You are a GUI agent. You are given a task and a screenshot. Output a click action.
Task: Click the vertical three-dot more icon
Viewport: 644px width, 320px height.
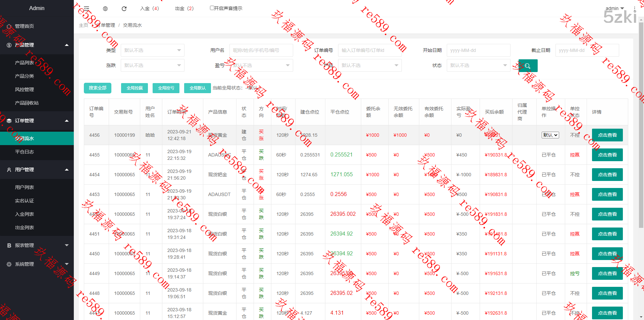(x=635, y=8)
